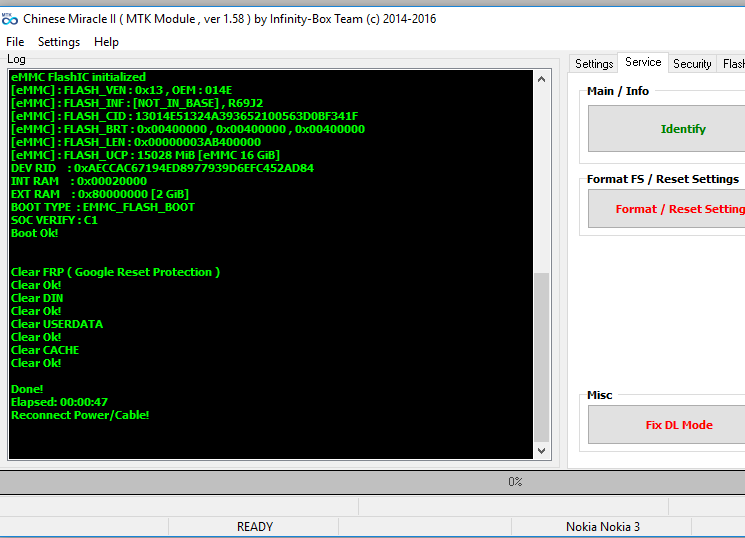Click the 'Reconnect Power/Cable!' log line
This screenshot has height=538, width=745.
(80, 415)
